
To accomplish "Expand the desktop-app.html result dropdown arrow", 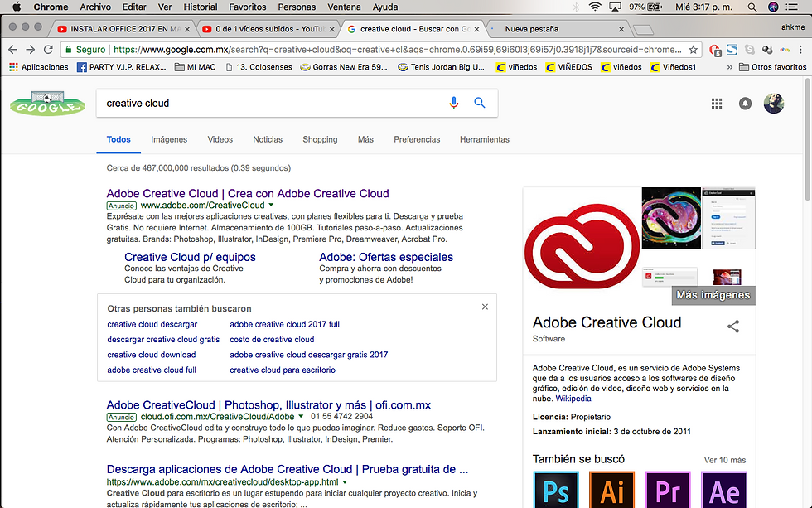I will [345, 482].
